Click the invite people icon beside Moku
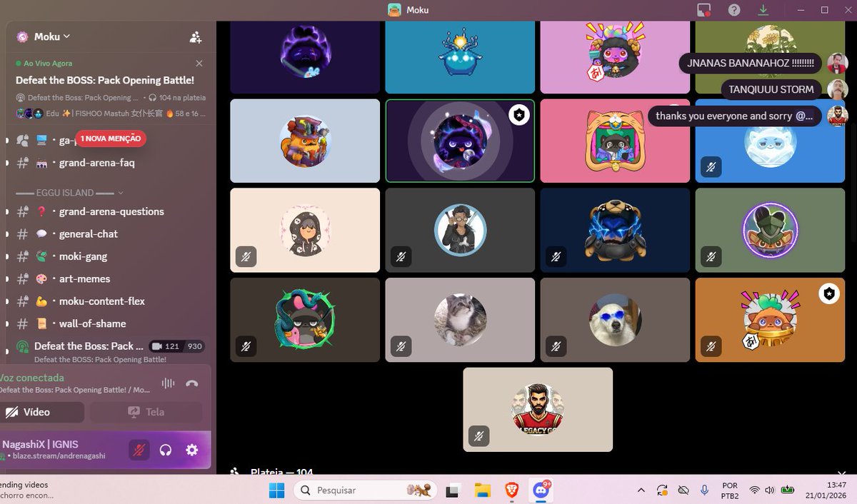 195,37
